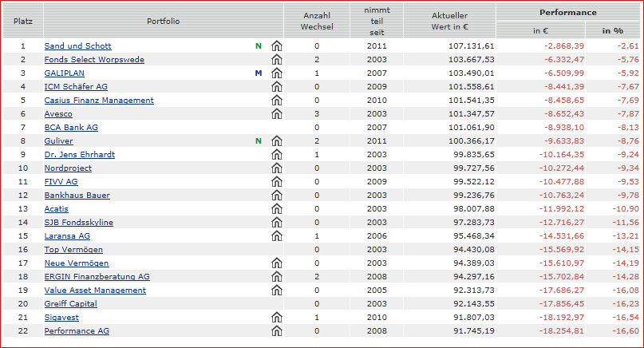
Task: Click the green N badge beside Sand und Schott
Action: point(258,46)
